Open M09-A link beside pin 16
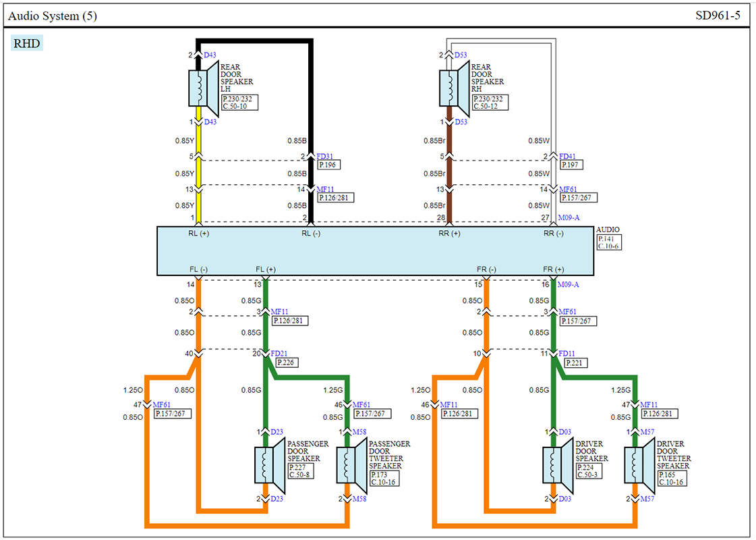This screenshot has width=756, height=540. [568, 285]
